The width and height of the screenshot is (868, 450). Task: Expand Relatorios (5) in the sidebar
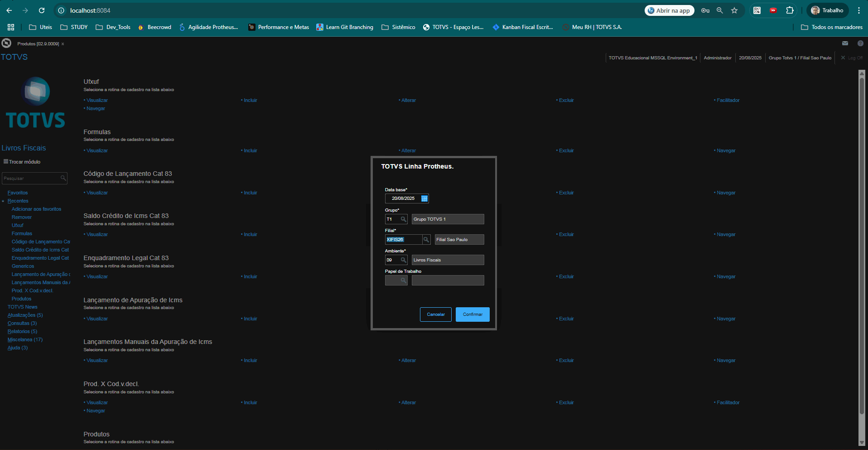pos(23,332)
